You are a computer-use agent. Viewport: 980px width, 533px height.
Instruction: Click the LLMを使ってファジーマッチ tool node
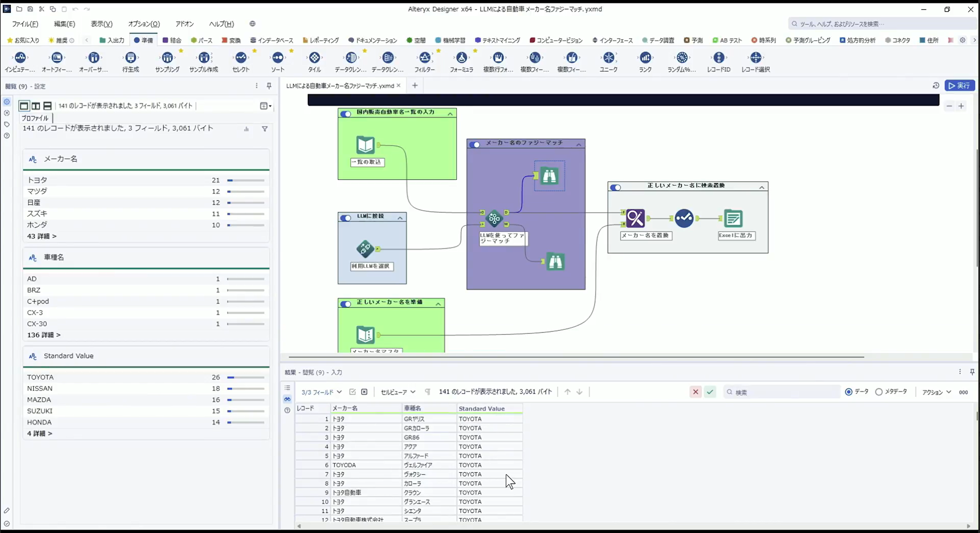coord(494,218)
